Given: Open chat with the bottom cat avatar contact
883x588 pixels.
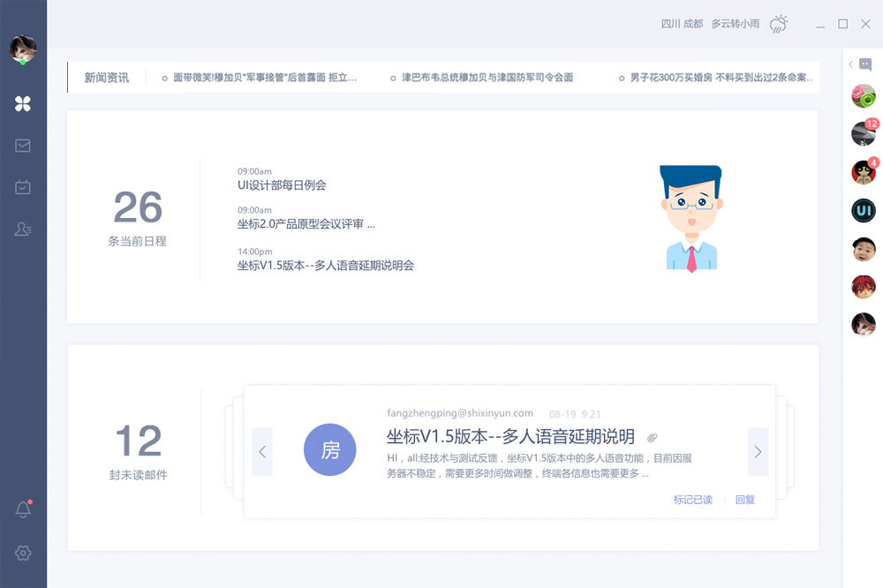Looking at the screenshot, I should [864, 324].
